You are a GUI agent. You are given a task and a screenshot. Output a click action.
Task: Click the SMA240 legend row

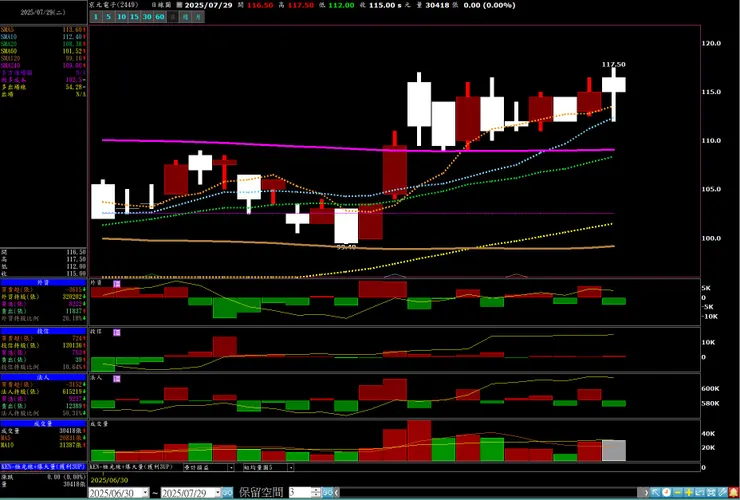click(43, 66)
